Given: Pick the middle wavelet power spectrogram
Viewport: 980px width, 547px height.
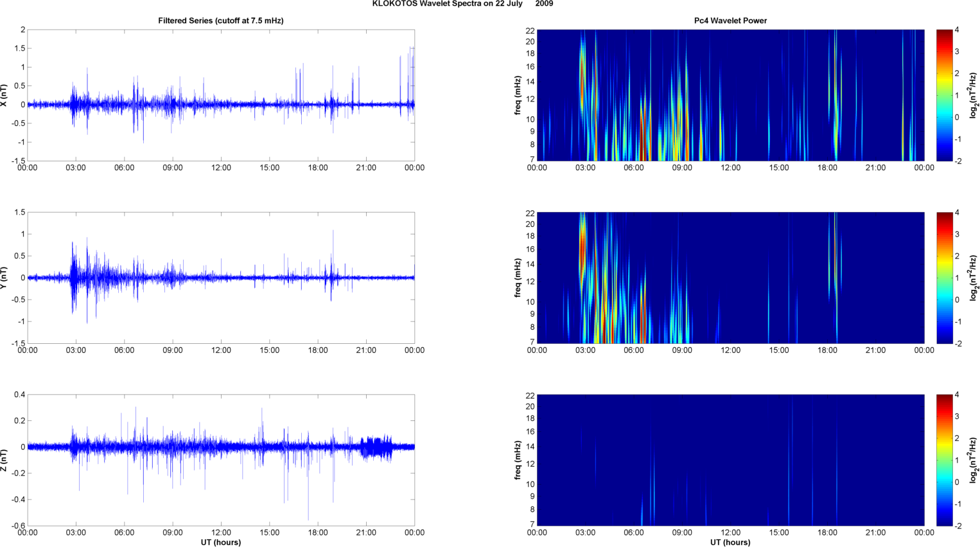Looking at the screenshot, I should pos(730,278).
